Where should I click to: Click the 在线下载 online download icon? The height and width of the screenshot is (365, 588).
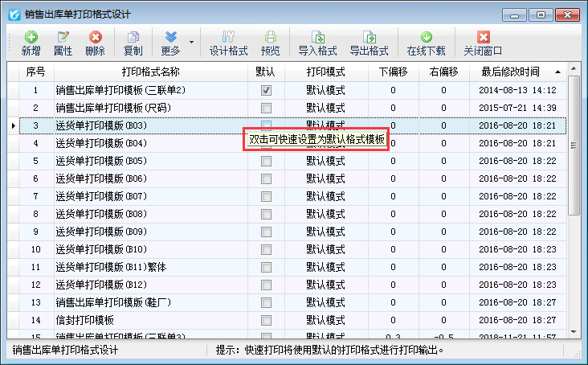426,37
